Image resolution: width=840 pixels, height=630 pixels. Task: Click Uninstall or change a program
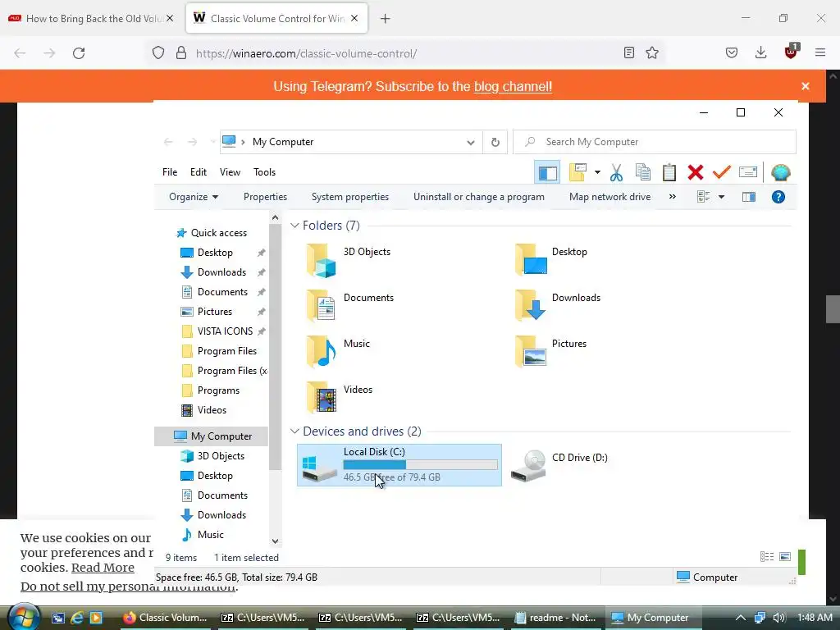click(478, 197)
